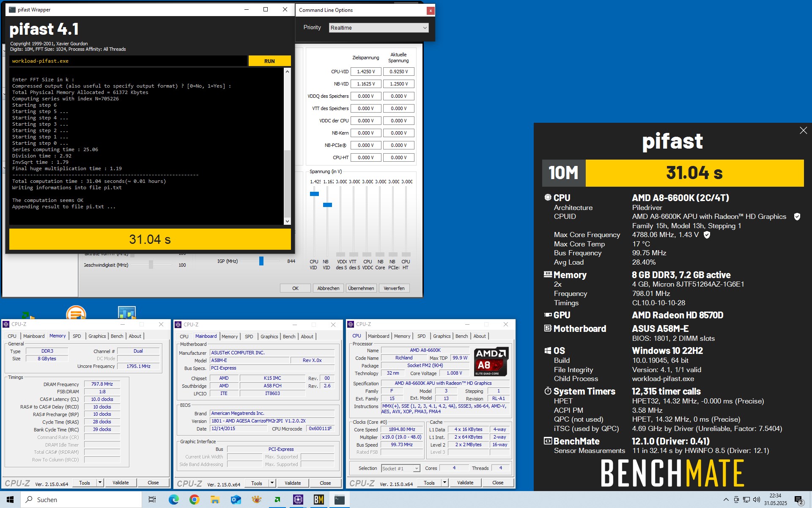Open the Priority Realtime dropdown
This screenshot has width=812, height=508.
(379, 28)
